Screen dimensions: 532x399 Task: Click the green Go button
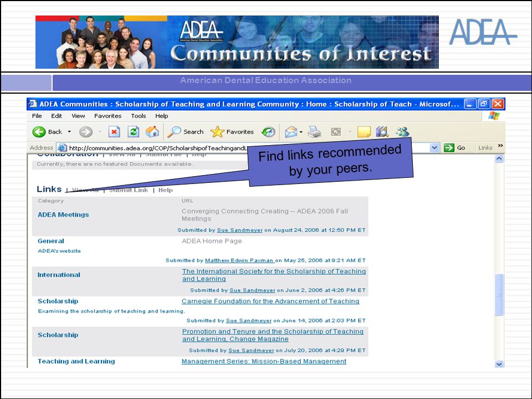pyautogui.click(x=454, y=147)
